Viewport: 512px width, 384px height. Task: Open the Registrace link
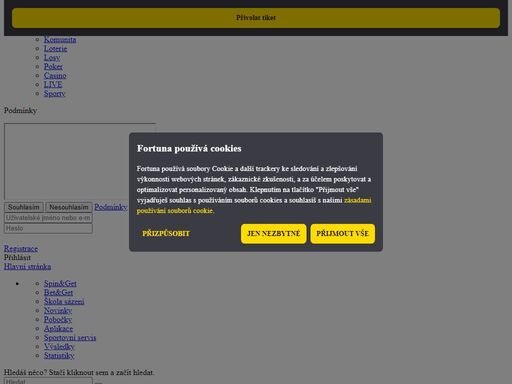click(x=21, y=249)
